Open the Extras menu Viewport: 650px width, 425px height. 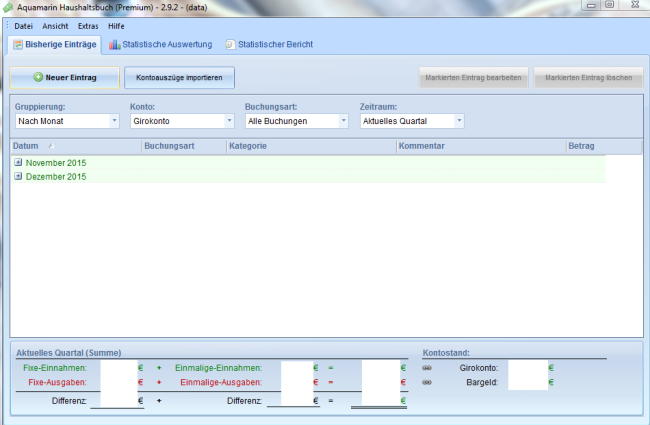point(88,26)
